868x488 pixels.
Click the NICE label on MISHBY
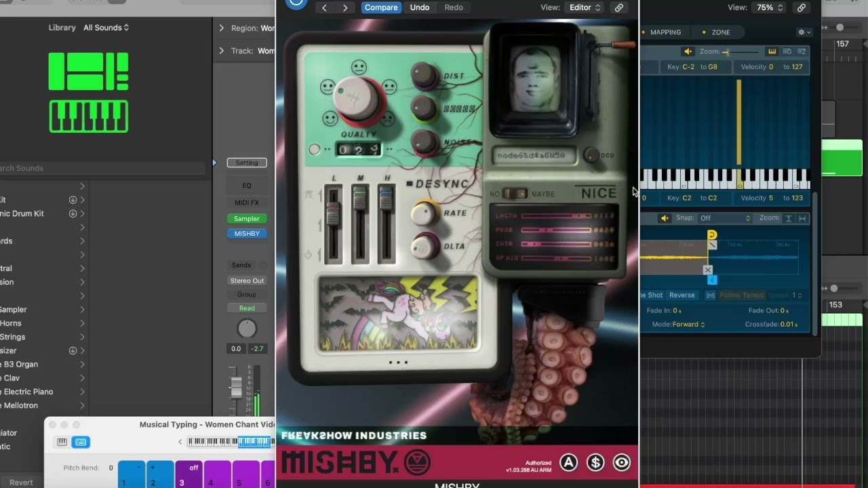(x=599, y=193)
